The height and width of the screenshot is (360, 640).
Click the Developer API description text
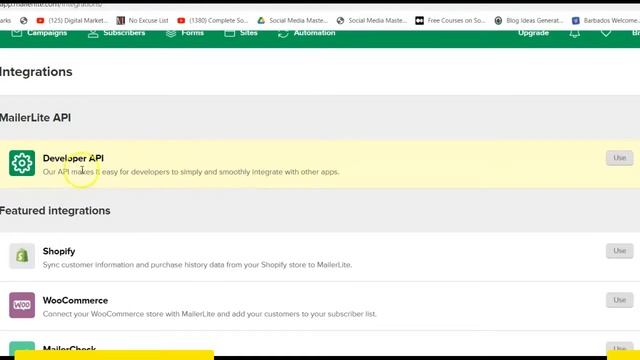191,172
